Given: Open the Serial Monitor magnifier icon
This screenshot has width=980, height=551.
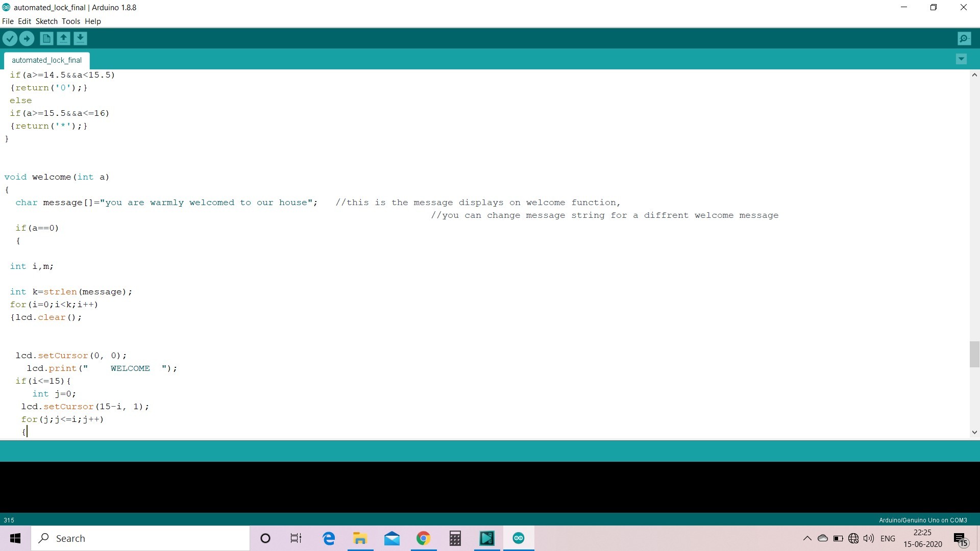Looking at the screenshot, I should pyautogui.click(x=964, y=38).
